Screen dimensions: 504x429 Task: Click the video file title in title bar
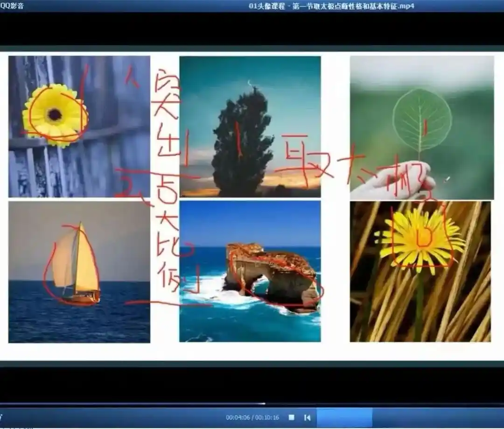coord(331,6)
